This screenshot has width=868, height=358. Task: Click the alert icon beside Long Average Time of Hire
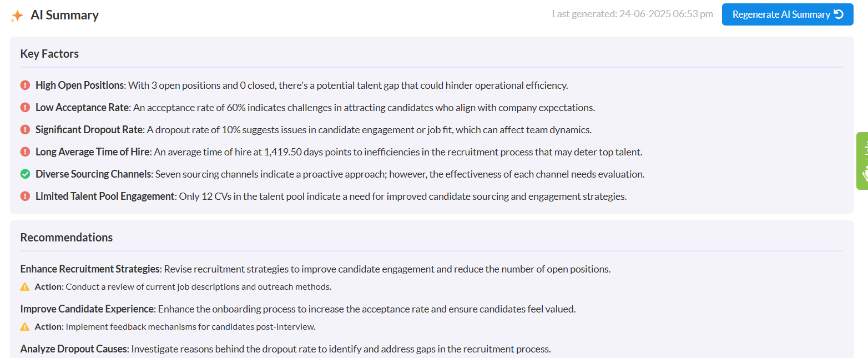point(25,152)
